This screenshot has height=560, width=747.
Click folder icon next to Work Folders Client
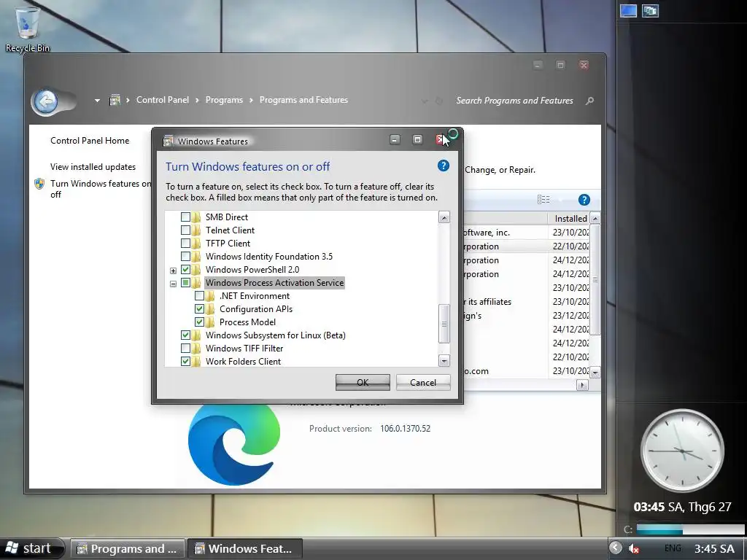(196, 362)
